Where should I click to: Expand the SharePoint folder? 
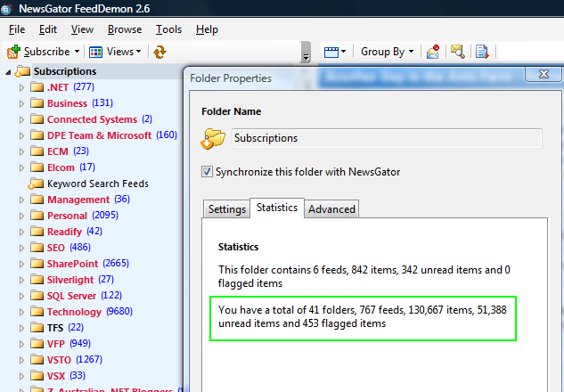tap(22, 264)
